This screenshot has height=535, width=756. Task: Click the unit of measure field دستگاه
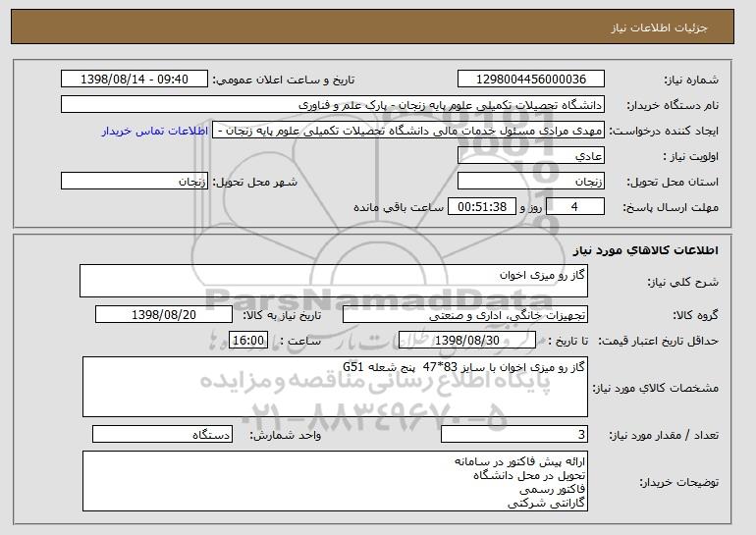[x=162, y=434]
